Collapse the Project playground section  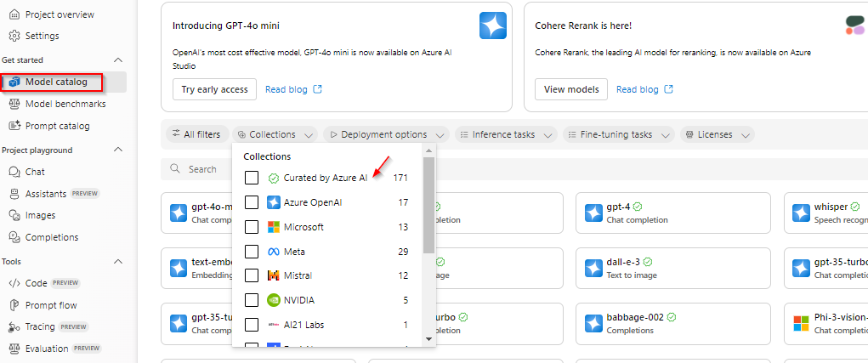[x=118, y=150]
